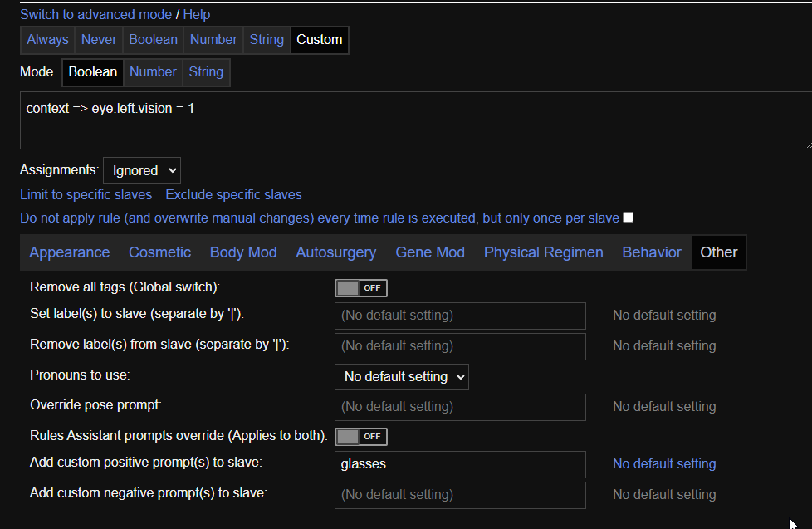Check the apply only once per slave checkbox

click(629, 218)
